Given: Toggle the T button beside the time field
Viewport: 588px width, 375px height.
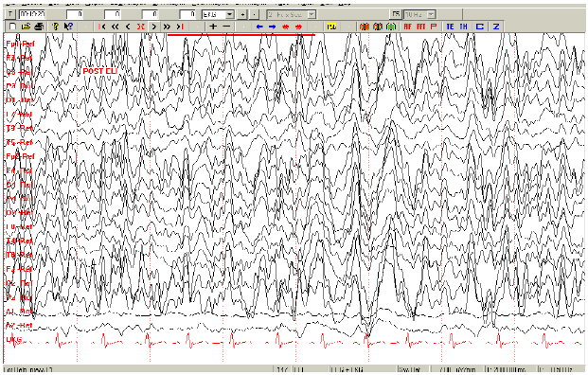Looking at the screenshot, I should coord(10,14).
